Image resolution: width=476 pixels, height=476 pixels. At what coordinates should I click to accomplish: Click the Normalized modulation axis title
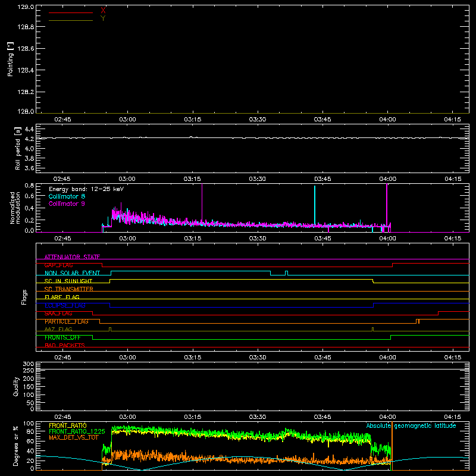[14, 208]
